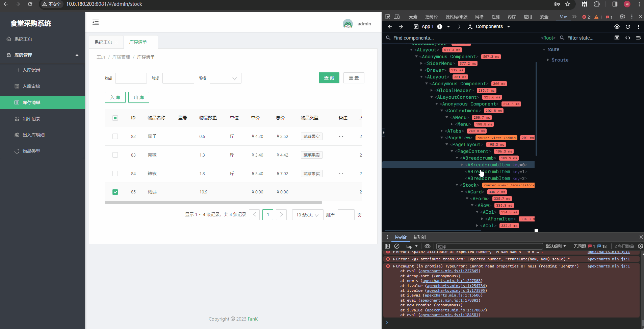Click the admin avatar icon

coord(347,24)
